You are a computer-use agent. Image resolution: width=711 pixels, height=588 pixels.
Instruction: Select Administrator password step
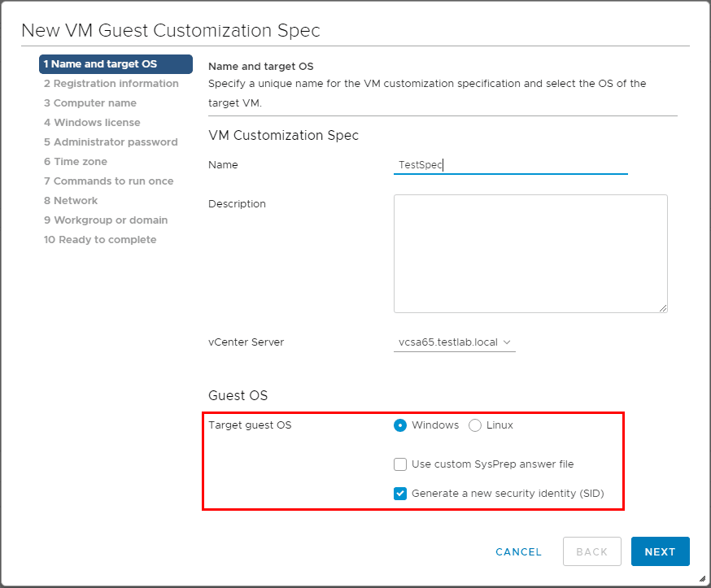pyautogui.click(x=111, y=142)
